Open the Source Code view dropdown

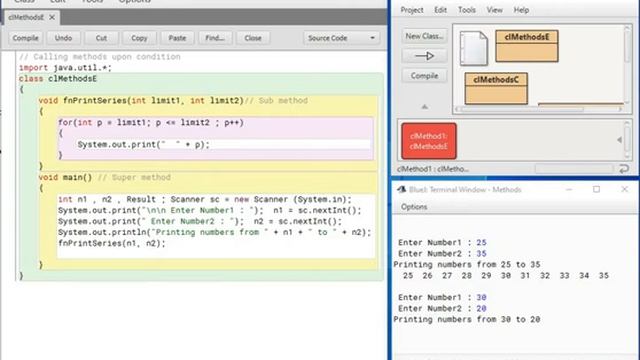[x=341, y=38]
